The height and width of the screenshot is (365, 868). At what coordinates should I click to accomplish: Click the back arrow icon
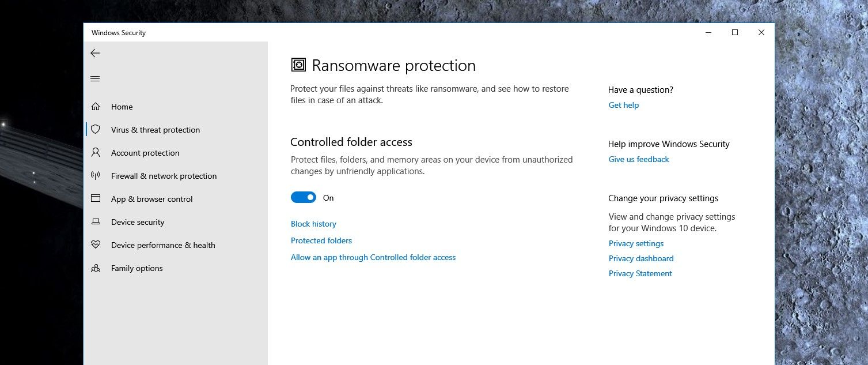[x=95, y=53]
